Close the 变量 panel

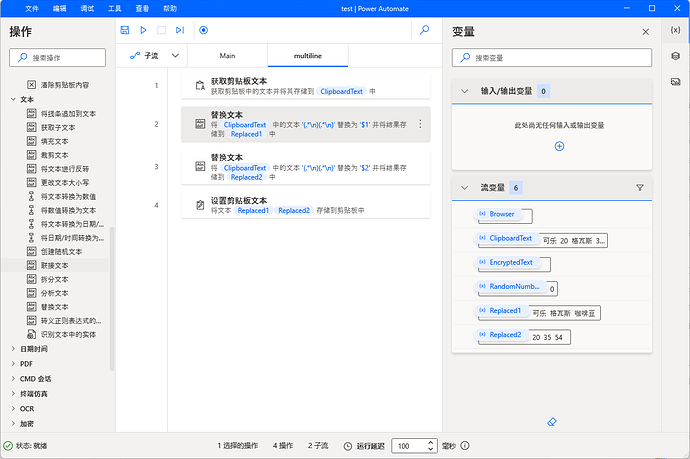(646, 32)
